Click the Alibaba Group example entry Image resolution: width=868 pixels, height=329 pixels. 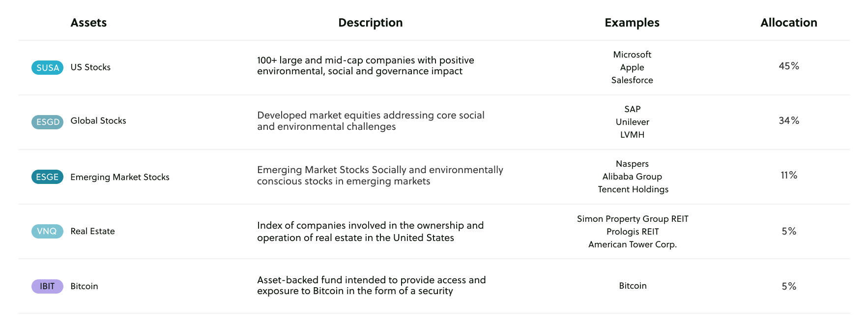tap(632, 177)
